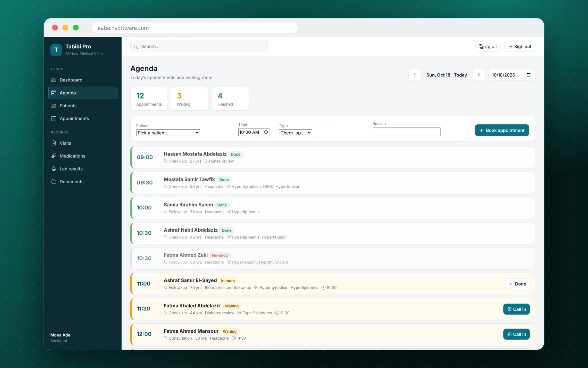This screenshot has height=368, width=588.
Task: Call in Fatma Ahmed Mansour
Action: pos(516,334)
